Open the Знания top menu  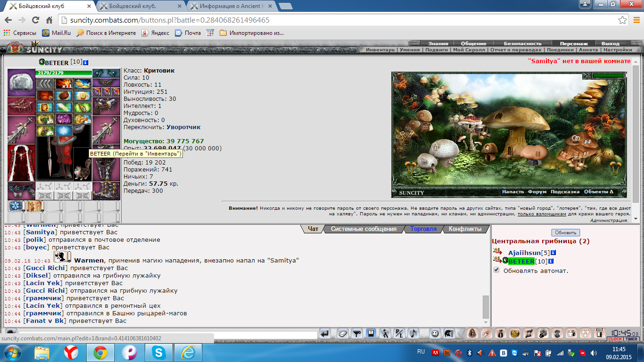coord(438,43)
